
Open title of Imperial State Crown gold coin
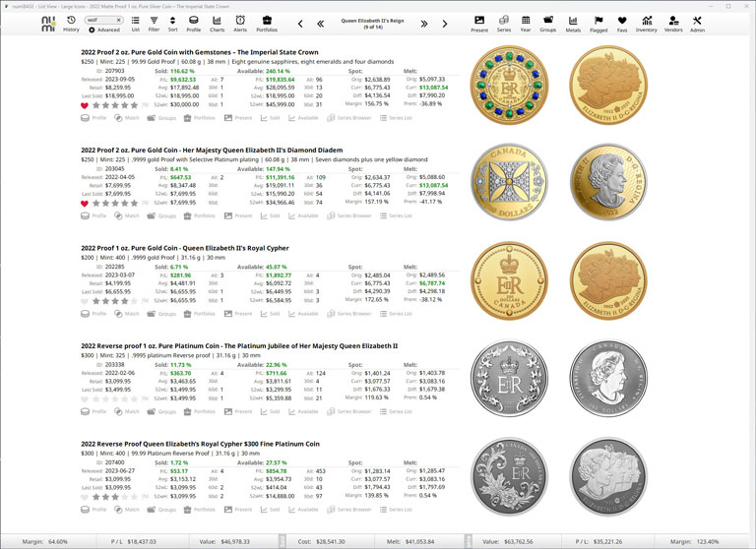pyautogui.click(x=200, y=52)
